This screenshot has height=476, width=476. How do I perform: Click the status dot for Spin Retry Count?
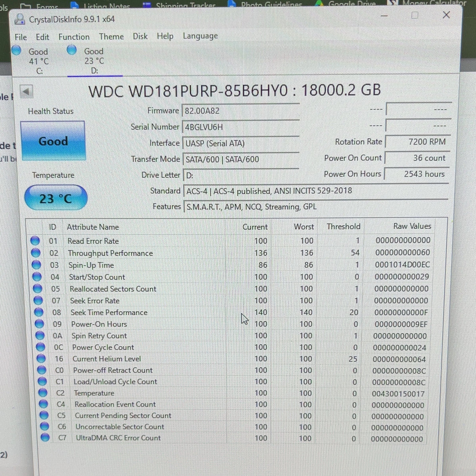[40, 336]
